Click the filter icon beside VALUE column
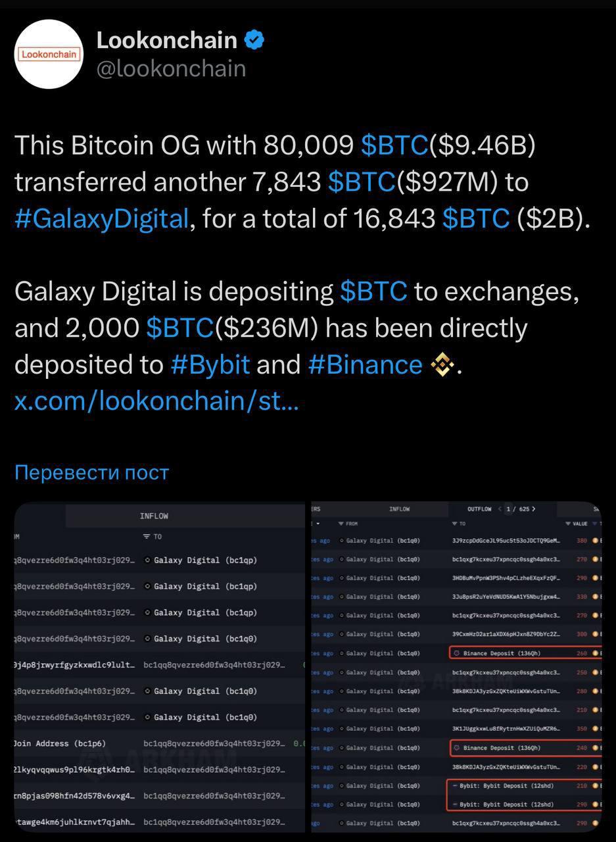The height and width of the screenshot is (842, 616). click(568, 524)
